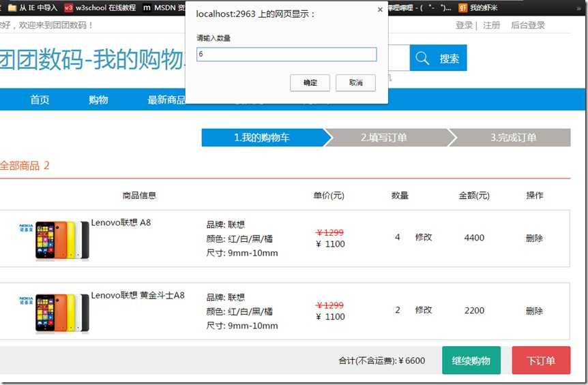Click the 商品信息 column header

click(x=139, y=195)
